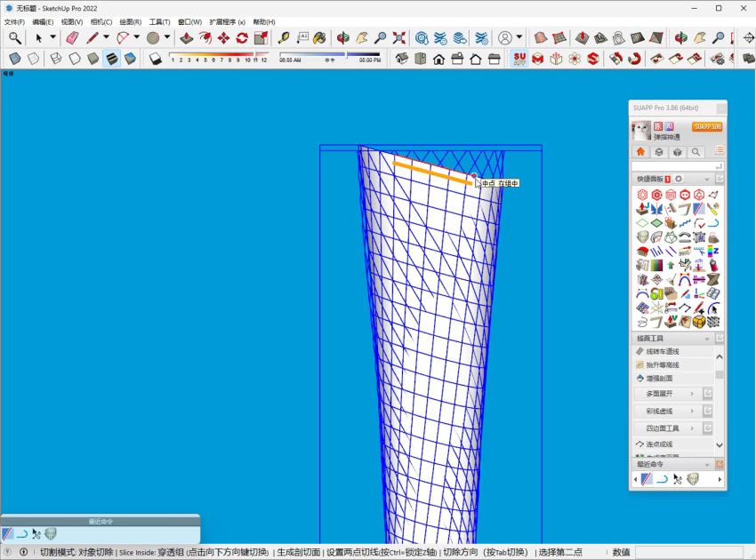The height and width of the screenshot is (560, 756).
Task: Open the 视图(V) menu
Action: coord(72,22)
